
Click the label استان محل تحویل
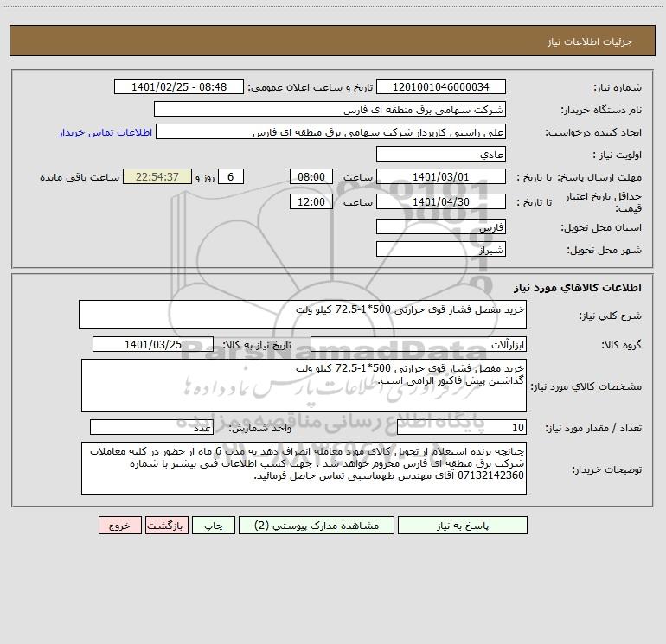pyautogui.click(x=601, y=228)
